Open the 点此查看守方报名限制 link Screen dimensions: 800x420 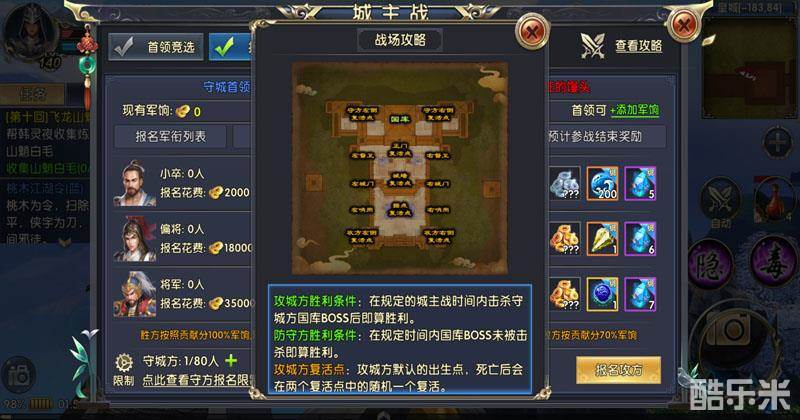pos(198,380)
